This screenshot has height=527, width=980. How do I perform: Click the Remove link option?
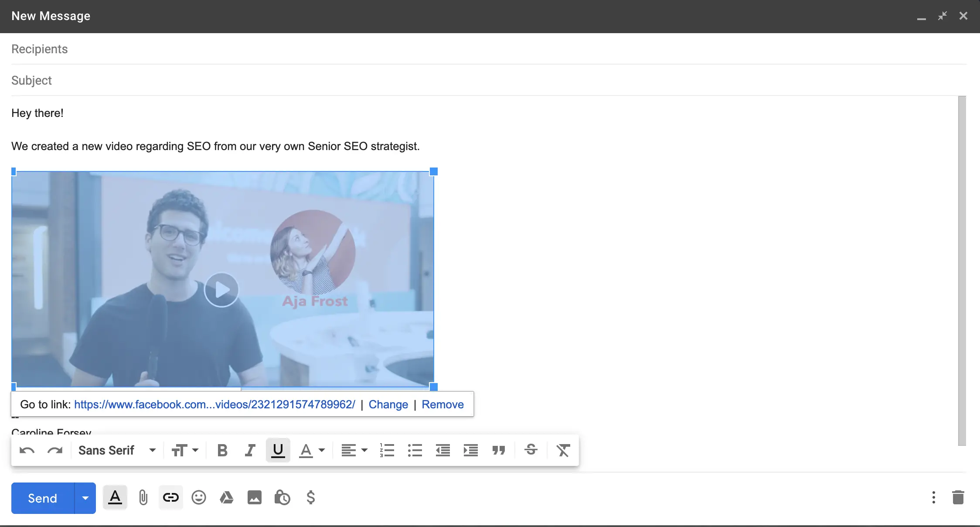(442, 404)
